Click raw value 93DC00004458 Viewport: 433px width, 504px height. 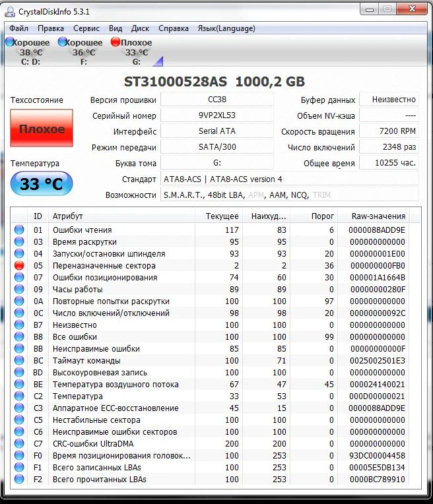[377, 455]
